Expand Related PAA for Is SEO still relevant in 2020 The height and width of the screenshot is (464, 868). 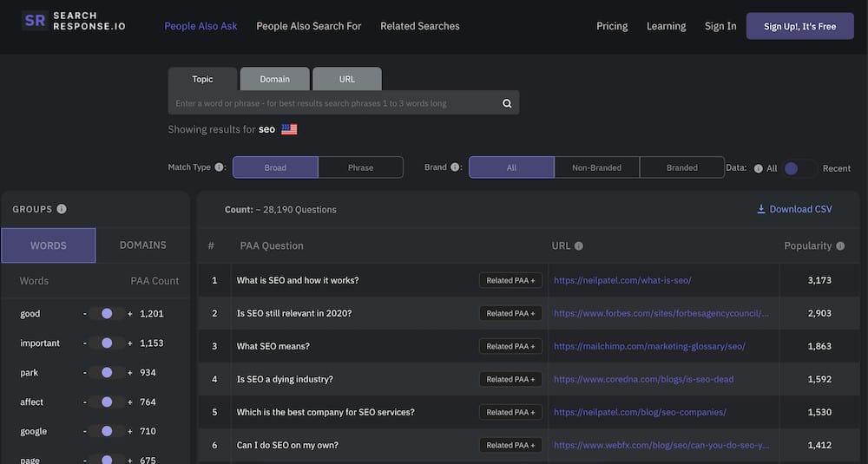(x=510, y=314)
